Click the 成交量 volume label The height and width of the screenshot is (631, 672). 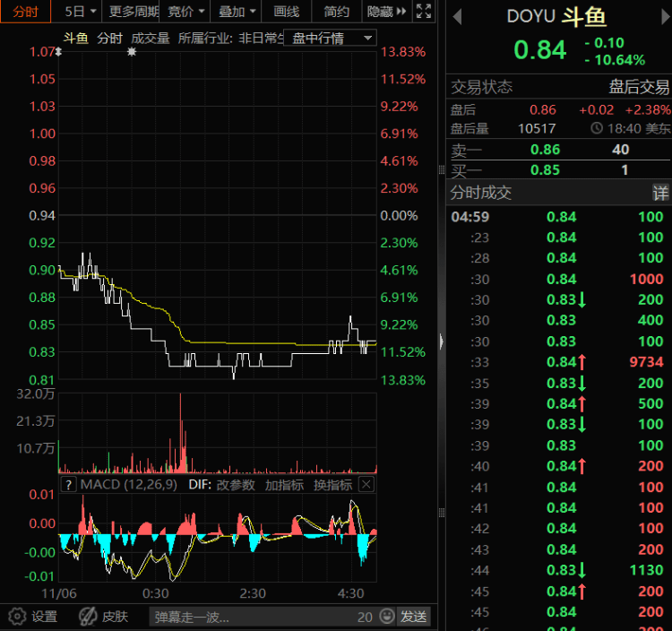[151, 39]
